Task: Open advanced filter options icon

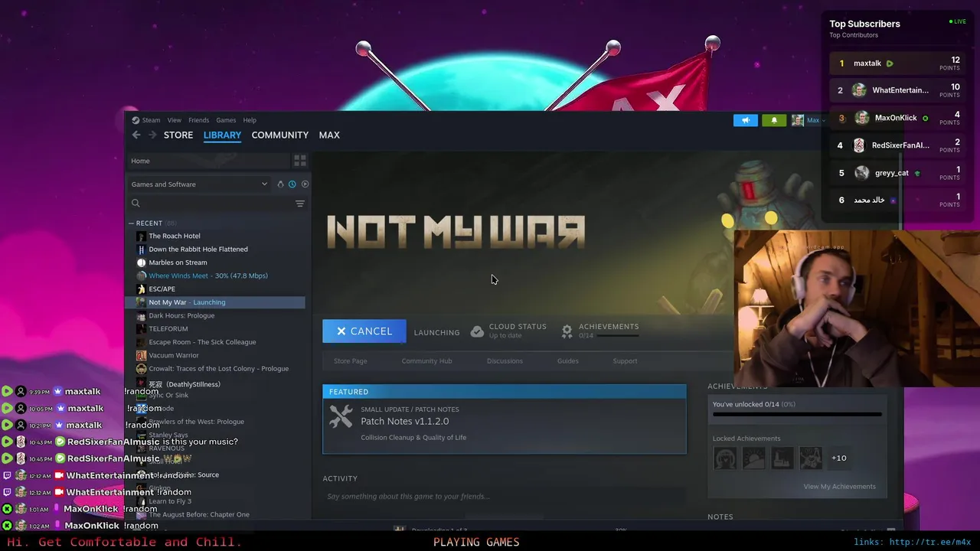Action: (x=300, y=204)
